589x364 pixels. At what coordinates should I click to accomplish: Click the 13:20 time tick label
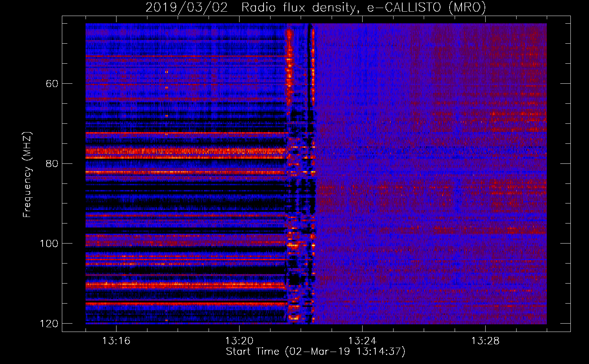239,341
